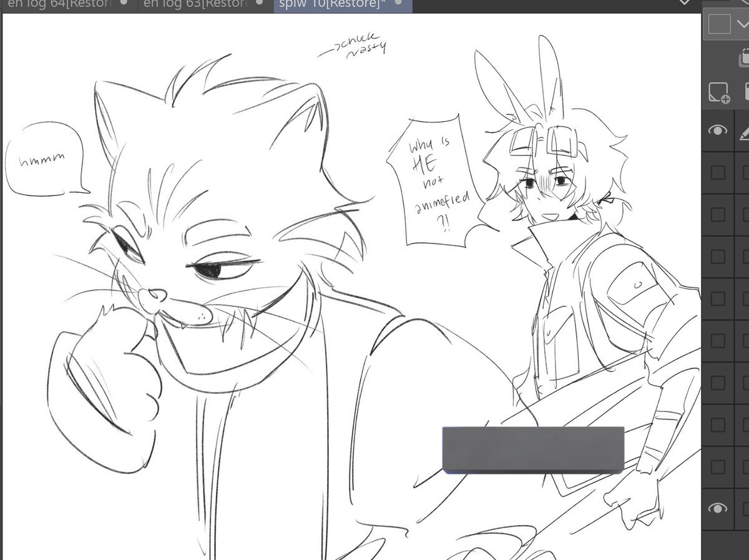Open the palette color dropdown chevron
This screenshot has width=749, height=560.
coord(742,24)
